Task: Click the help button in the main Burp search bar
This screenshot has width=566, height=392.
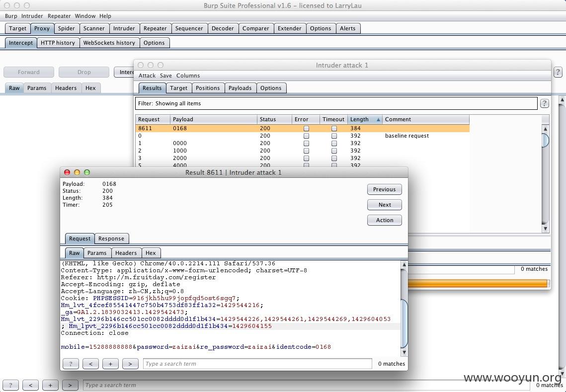Action: pyautogui.click(x=10, y=385)
